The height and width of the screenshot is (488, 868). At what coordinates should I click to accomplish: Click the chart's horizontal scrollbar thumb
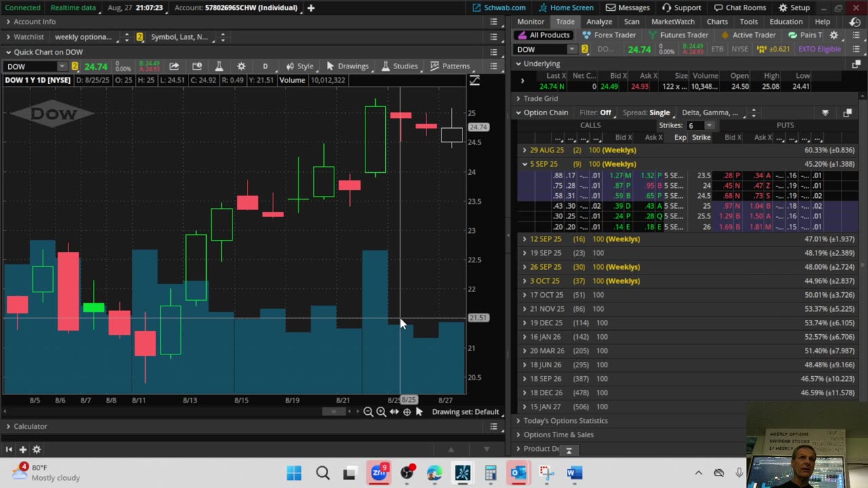click(x=334, y=411)
